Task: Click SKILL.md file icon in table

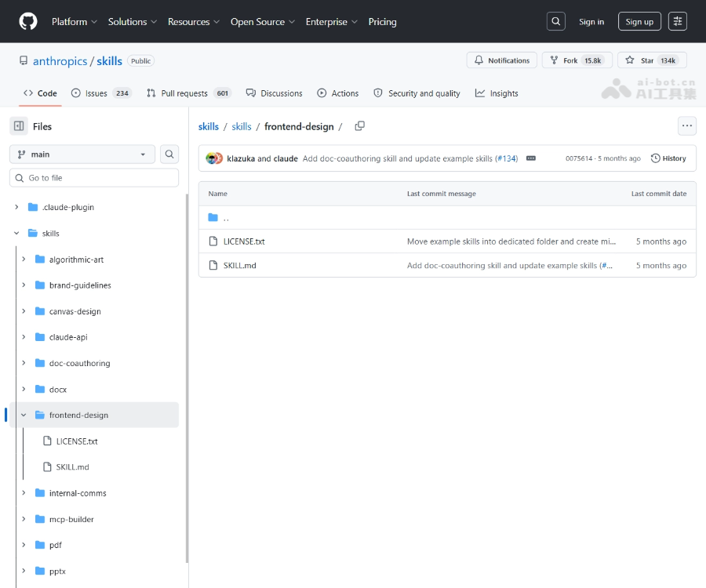Action: click(213, 266)
